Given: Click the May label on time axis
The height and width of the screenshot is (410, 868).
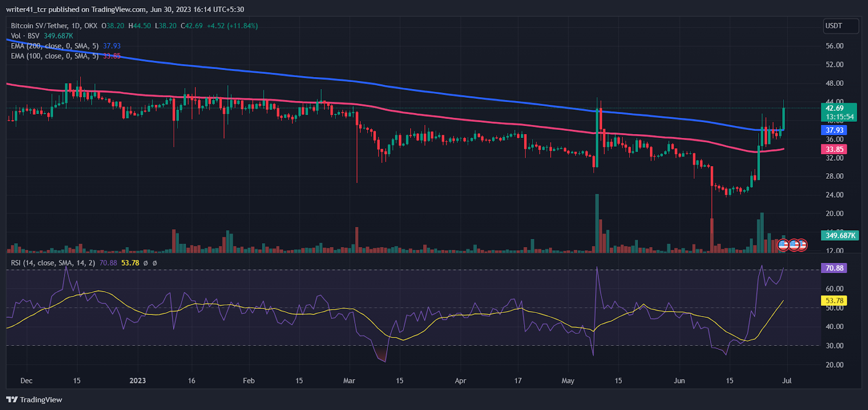Looking at the screenshot, I should pyautogui.click(x=567, y=381).
